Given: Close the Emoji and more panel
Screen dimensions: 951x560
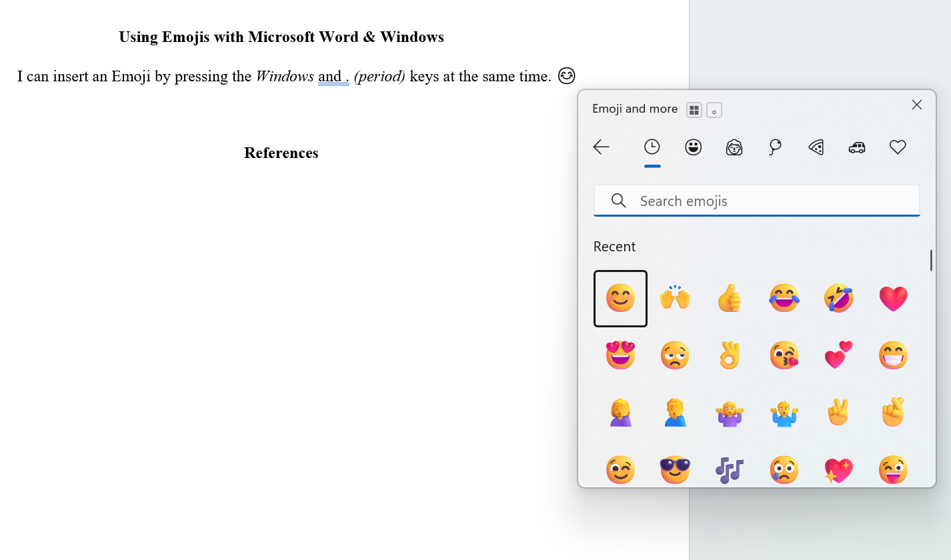Looking at the screenshot, I should point(917,105).
